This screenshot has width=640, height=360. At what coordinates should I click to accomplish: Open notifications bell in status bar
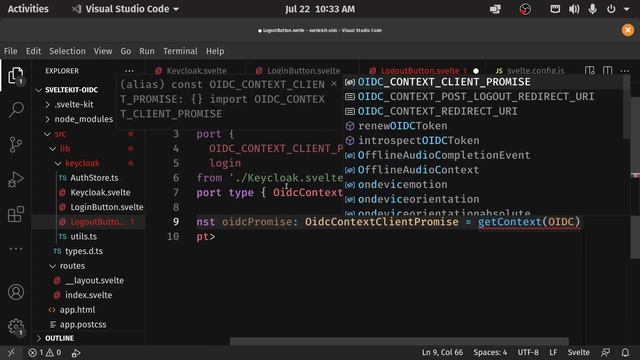[x=625, y=352]
